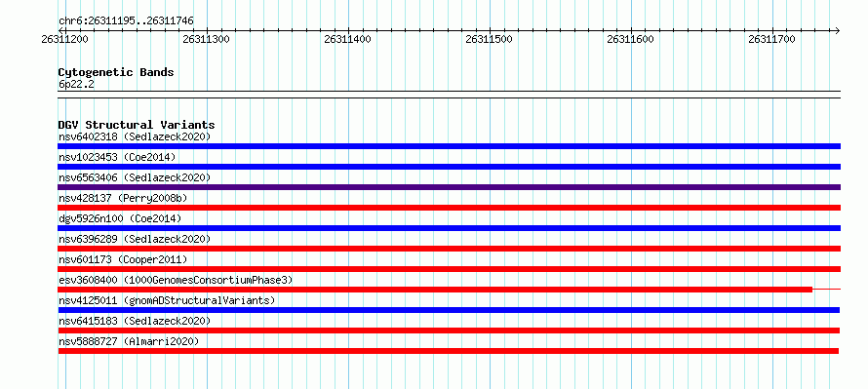Open dgv5926n100 (Coe2014) variant label

[120, 218]
